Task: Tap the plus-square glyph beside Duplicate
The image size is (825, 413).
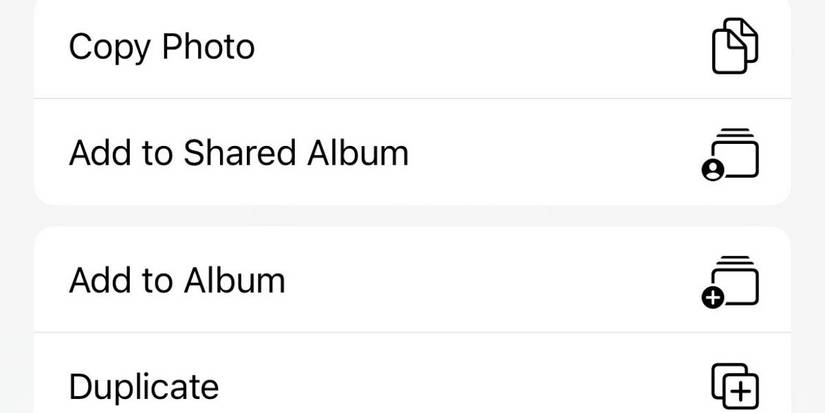Action: [734, 385]
